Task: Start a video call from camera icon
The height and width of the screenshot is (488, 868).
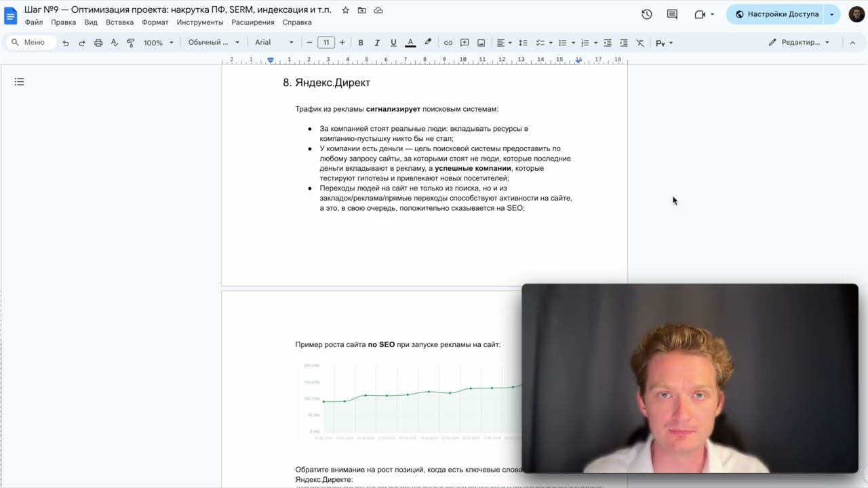Action: coord(700,14)
